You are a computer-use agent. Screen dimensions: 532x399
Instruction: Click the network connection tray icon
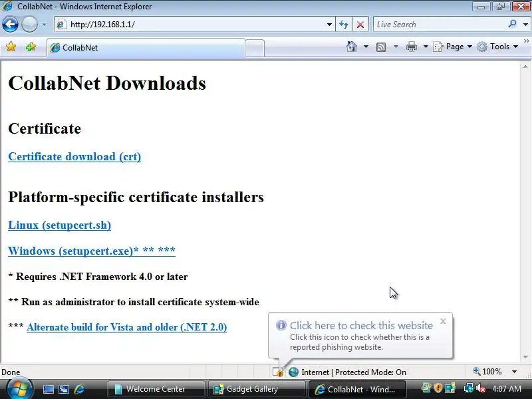[469, 388]
